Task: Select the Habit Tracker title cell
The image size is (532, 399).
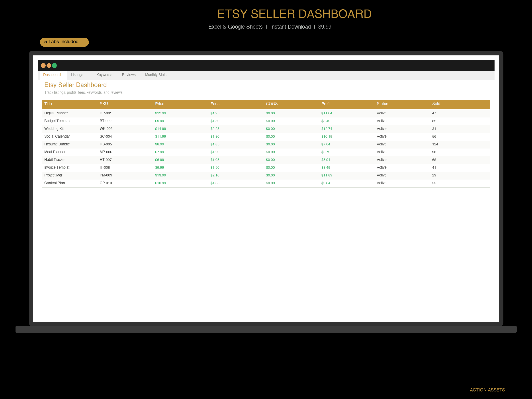Action: (x=55, y=160)
